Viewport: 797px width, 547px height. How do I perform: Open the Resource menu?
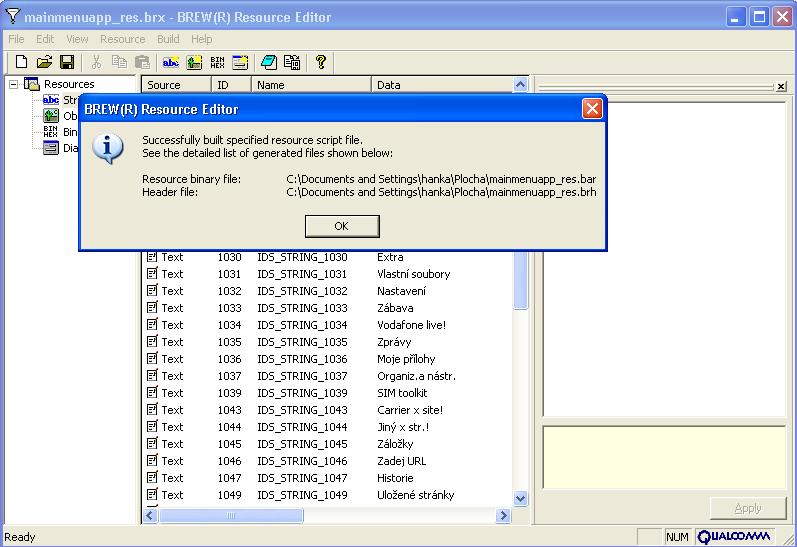pos(122,39)
